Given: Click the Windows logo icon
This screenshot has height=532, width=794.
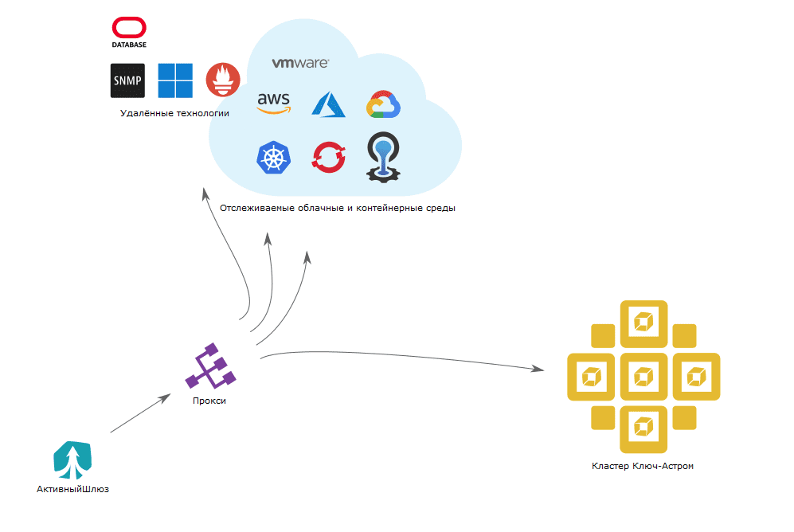Looking at the screenshot, I should 175,80.
